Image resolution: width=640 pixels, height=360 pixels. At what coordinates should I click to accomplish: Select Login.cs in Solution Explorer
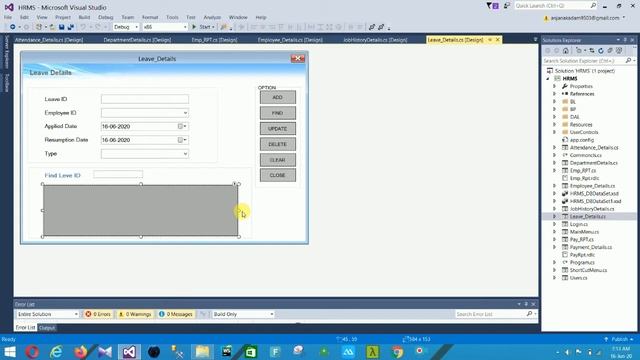tap(579, 224)
